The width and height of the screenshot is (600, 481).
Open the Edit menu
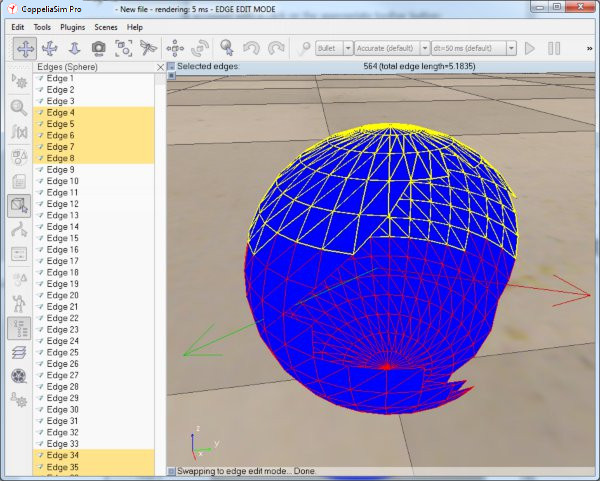point(18,27)
